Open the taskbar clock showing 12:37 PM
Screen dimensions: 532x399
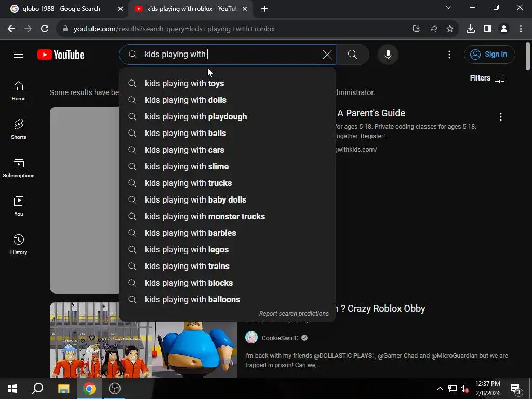click(487, 389)
